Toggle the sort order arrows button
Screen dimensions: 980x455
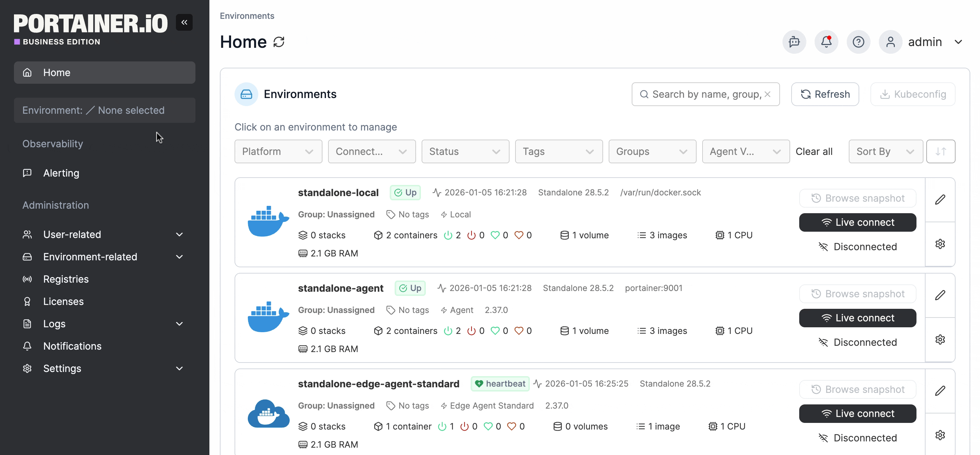(x=941, y=151)
